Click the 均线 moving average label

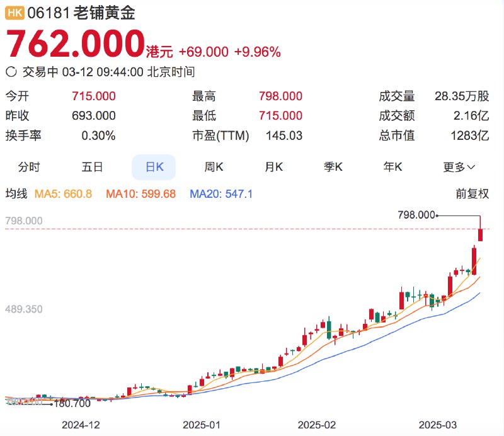click(x=16, y=194)
